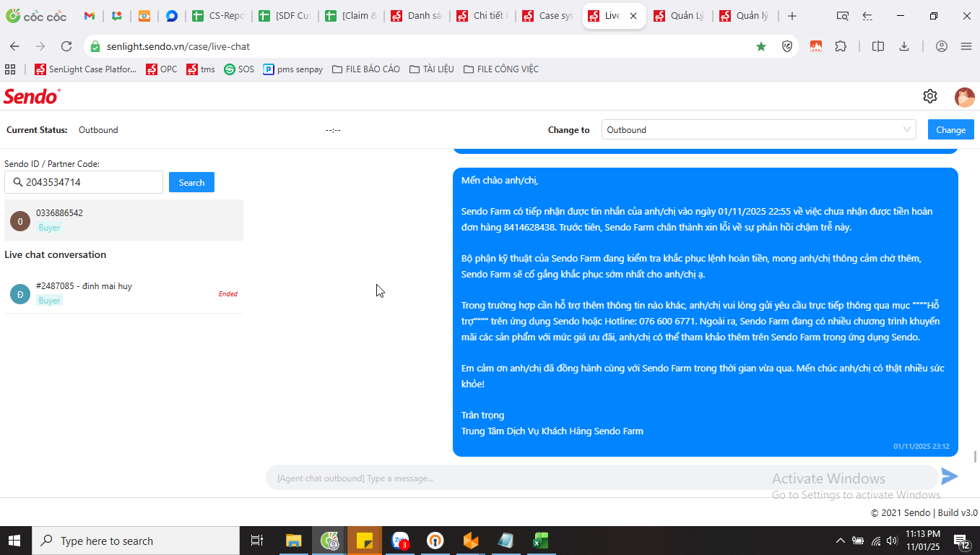This screenshot has width=980, height=555.
Task: Open the browser extensions puzzle icon
Action: (x=841, y=46)
